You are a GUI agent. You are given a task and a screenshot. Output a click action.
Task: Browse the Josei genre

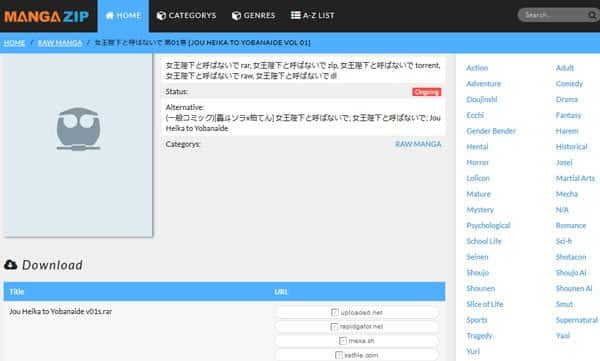coord(564,163)
